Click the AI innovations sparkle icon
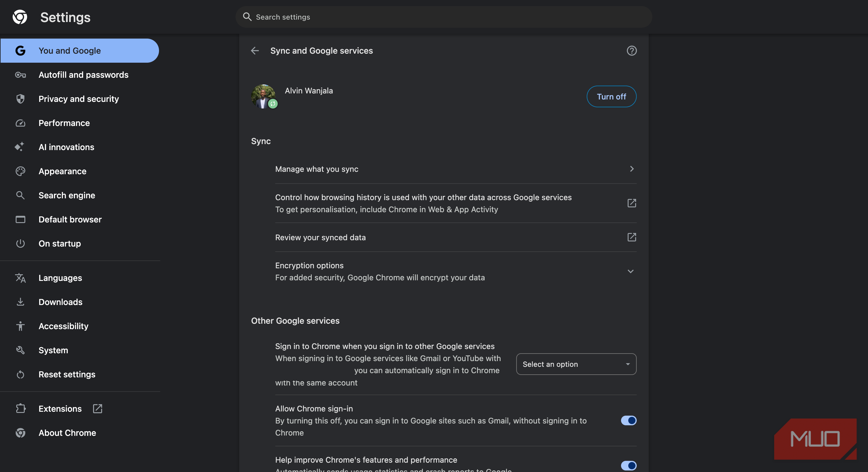 tap(20, 147)
